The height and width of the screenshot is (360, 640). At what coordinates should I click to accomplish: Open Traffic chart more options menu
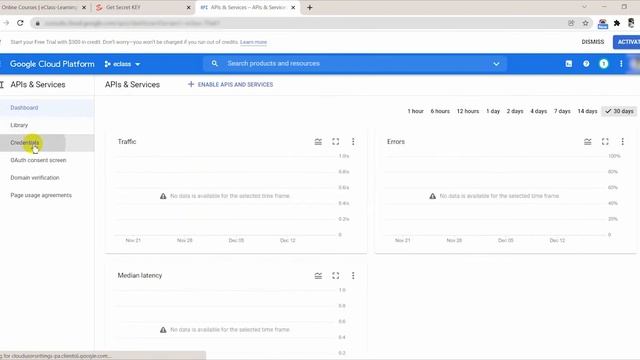pos(353,142)
